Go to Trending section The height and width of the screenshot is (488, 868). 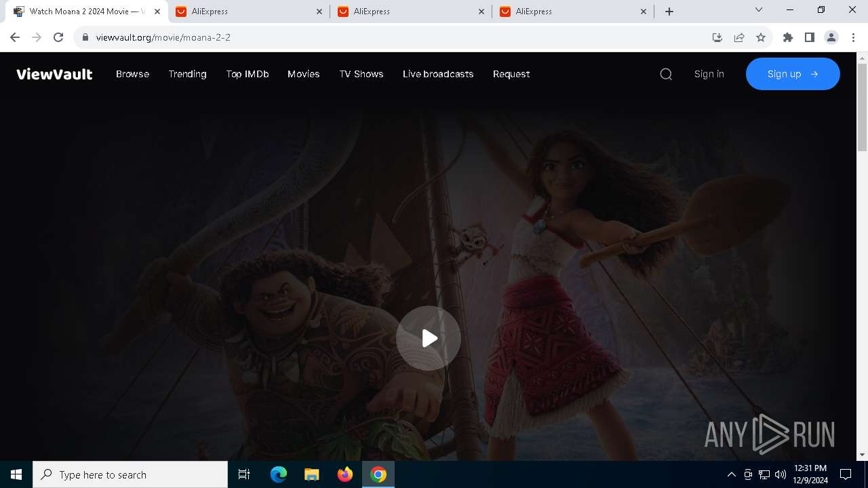[x=187, y=74]
